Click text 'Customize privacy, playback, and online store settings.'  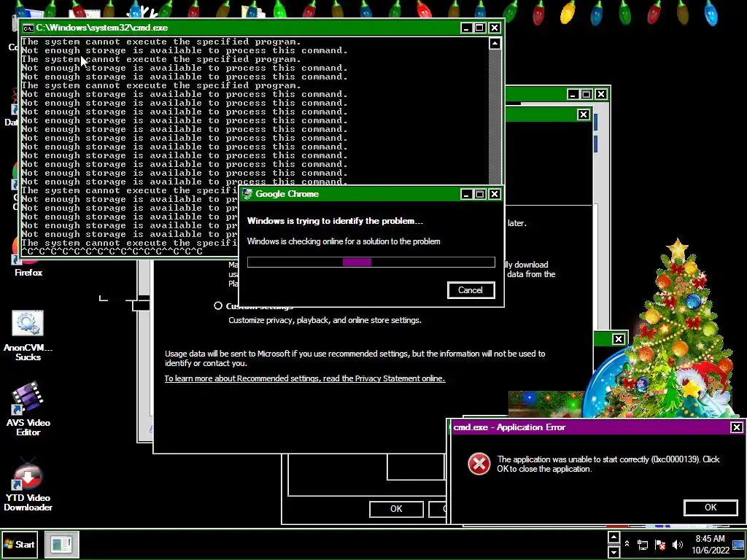point(325,321)
